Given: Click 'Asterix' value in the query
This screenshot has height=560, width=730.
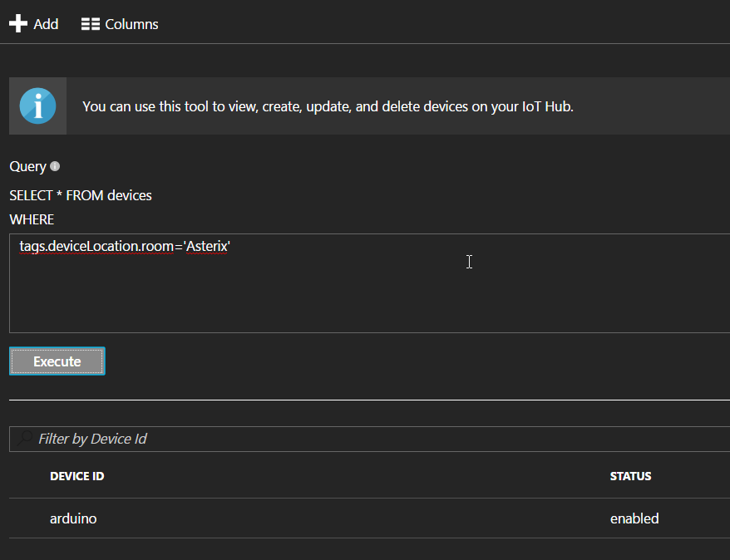Looking at the screenshot, I should (205, 247).
